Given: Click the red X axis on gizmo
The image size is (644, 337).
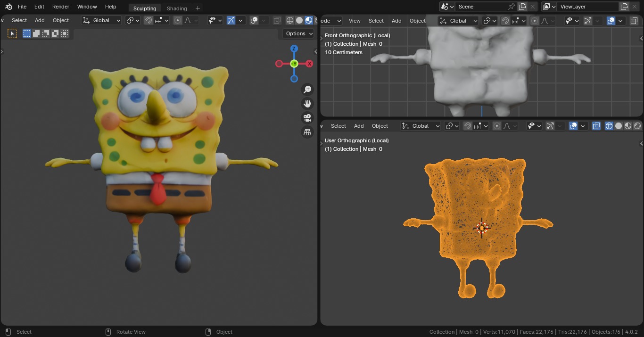Looking at the screenshot, I should tap(309, 64).
